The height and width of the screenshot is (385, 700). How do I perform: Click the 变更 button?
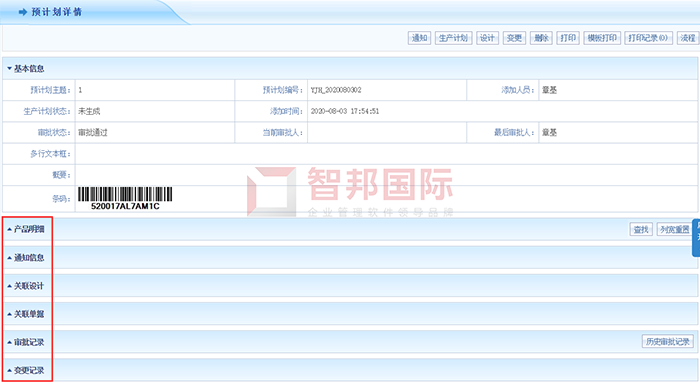(x=514, y=38)
